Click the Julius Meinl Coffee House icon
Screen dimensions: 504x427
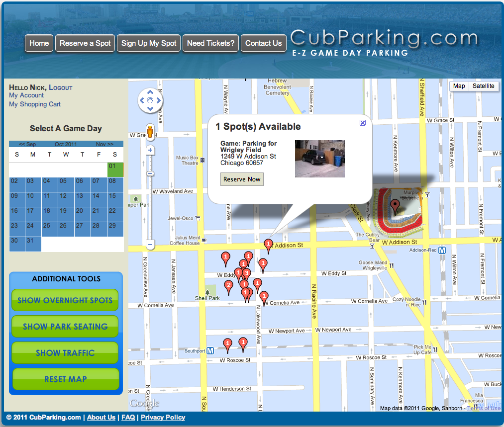[204, 240]
